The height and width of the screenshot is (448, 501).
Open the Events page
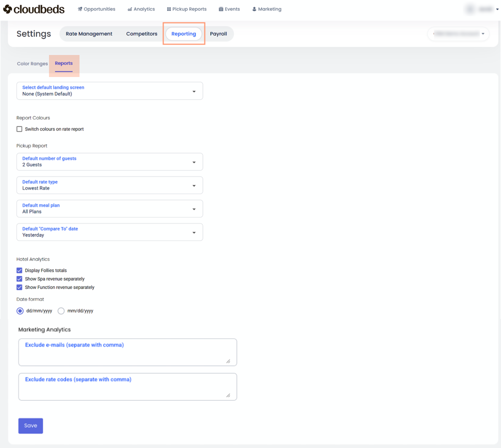(229, 9)
